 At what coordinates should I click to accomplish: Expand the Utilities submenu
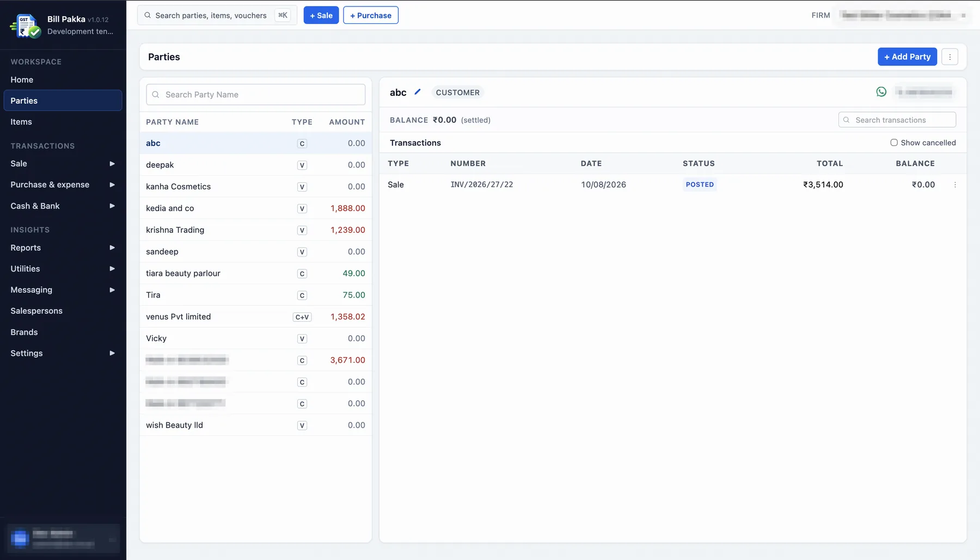(x=63, y=269)
